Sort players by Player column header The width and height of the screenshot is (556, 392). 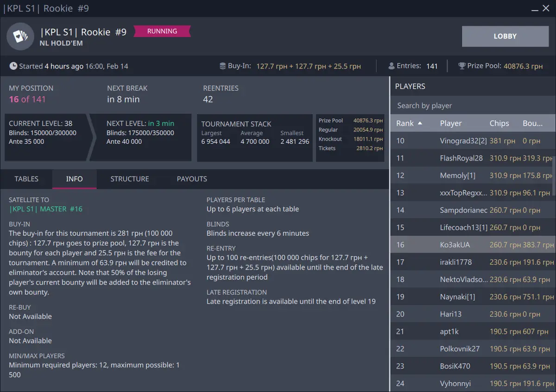point(451,123)
